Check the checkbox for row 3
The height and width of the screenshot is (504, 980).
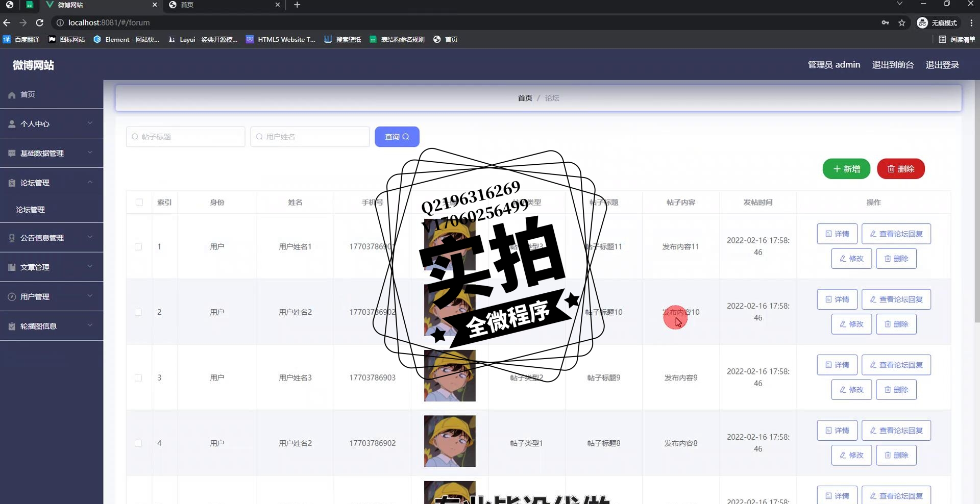click(138, 378)
